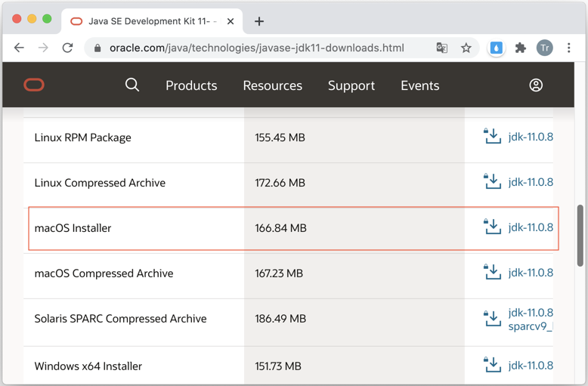Open the Chrome three-dot menu
588x386 pixels.
tap(569, 48)
